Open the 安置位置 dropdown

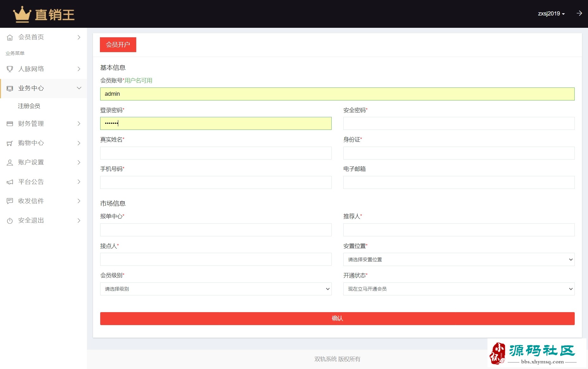click(x=459, y=259)
